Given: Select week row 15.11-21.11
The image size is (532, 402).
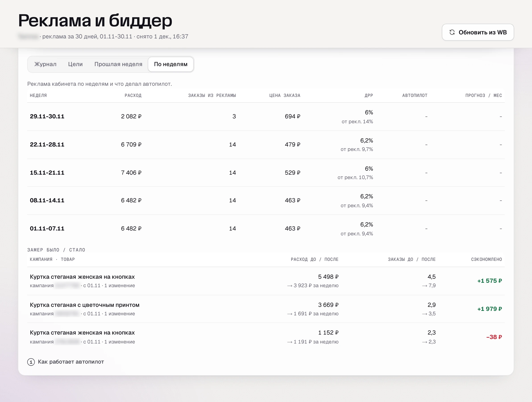Looking at the screenshot, I should point(266,173).
